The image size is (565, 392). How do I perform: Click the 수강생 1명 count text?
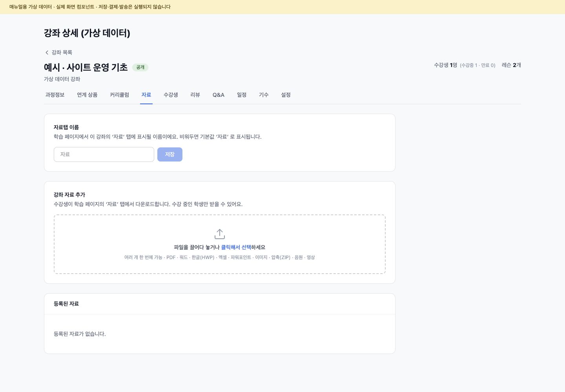[445, 65]
